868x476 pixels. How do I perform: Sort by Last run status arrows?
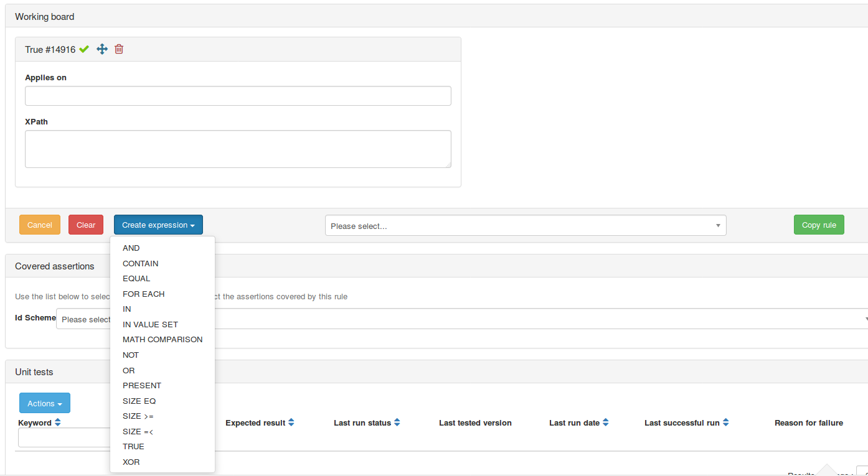pos(397,422)
